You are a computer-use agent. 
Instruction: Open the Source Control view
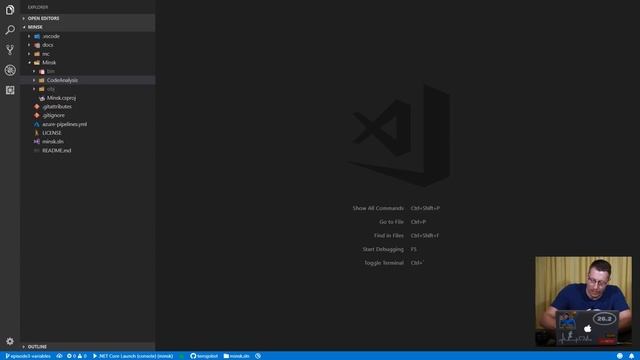[x=10, y=50]
